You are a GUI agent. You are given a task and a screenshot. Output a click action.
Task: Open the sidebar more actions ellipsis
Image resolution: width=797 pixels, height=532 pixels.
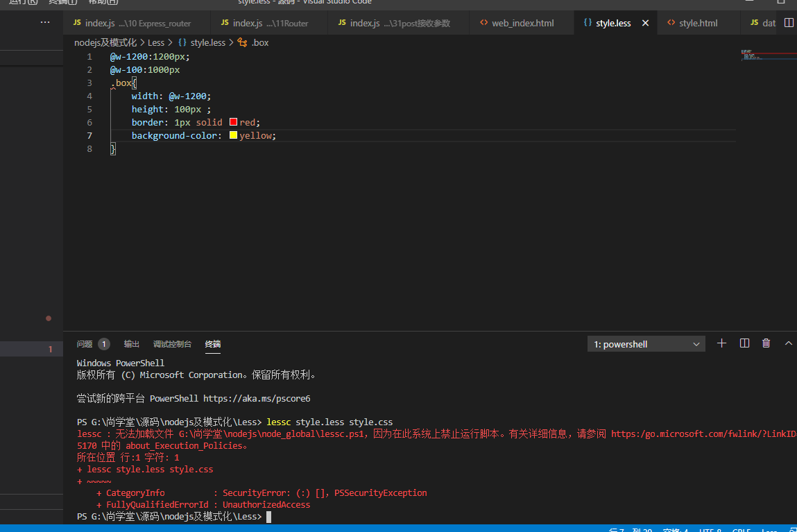tap(44, 22)
